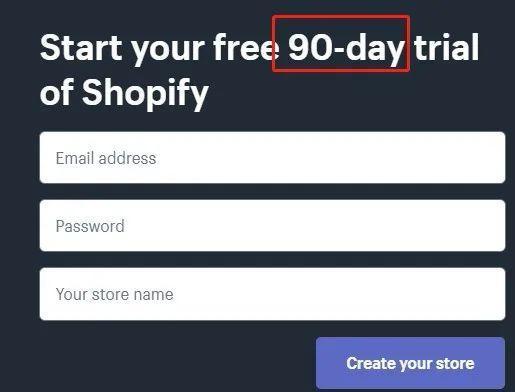Screen dimensions: 515x392
Task: Click the word trial in the heading
Action: pos(446,47)
